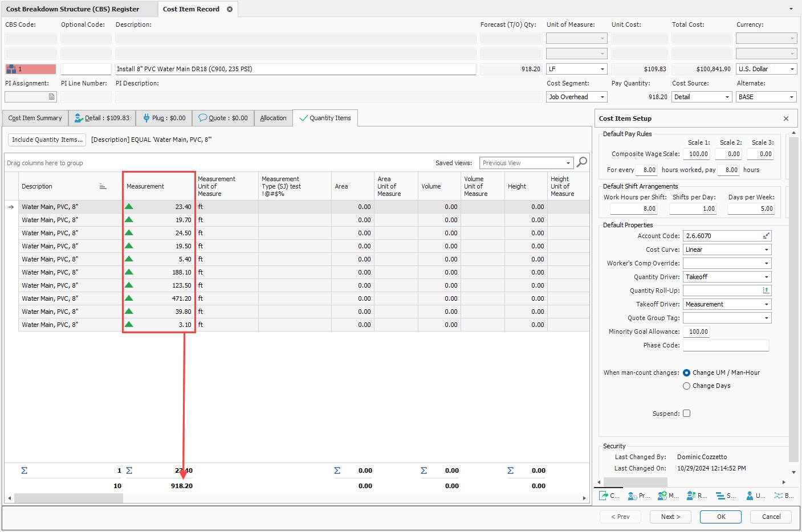Click the Description column sort icon
Image resolution: width=802 pixels, height=532 pixels.
[103, 186]
